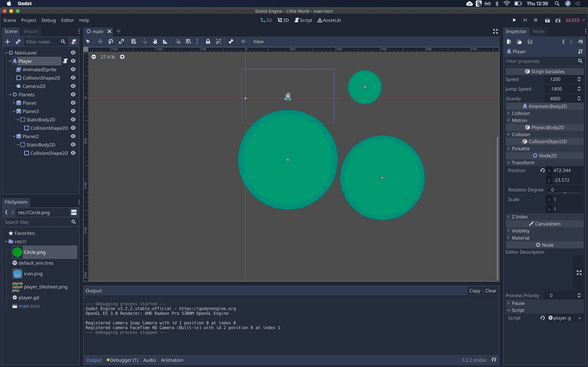Open the Debug menu
The height and width of the screenshot is (367, 588).
point(48,20)
